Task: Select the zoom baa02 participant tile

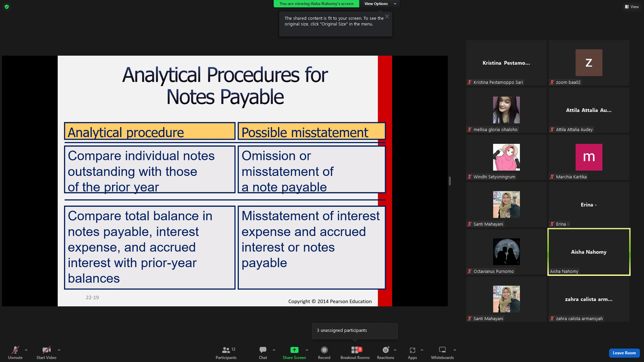Action: 589,63
